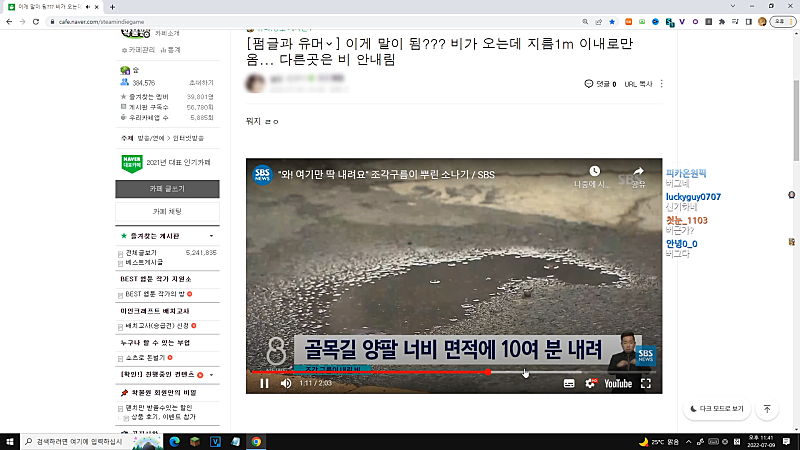Open 카페관리 link
Viewport: 800px width, 450px height.
click(x=138, y=50)
